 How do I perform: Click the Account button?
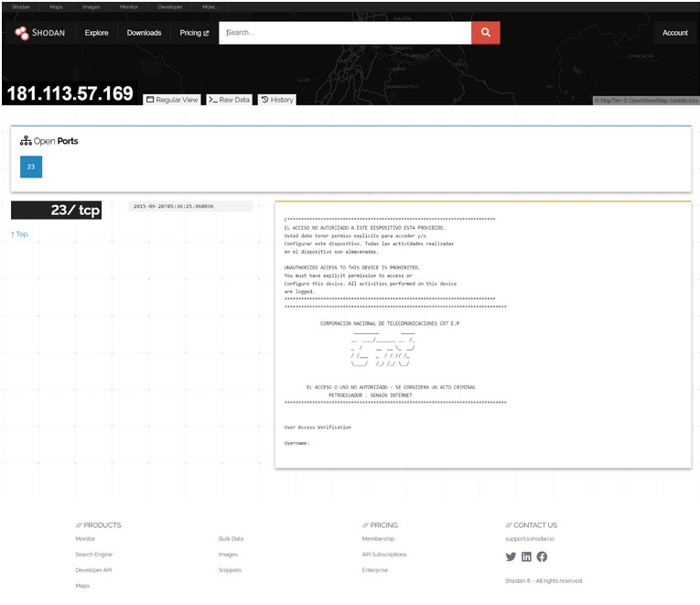(675, 33)
